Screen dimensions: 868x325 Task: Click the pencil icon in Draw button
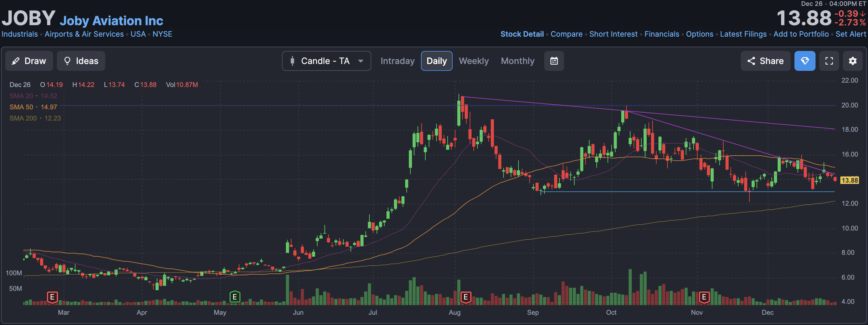16,61
